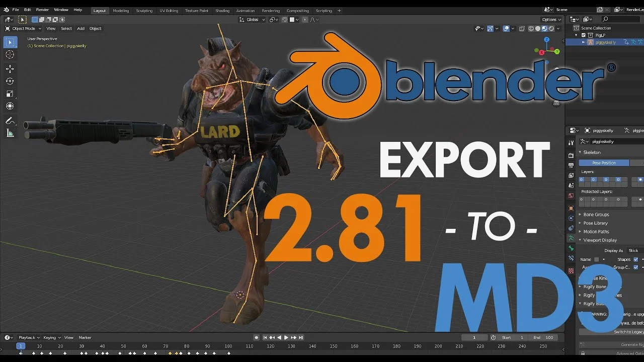Click the Pose Position button
Screen dimensions: 644x362
pos(604,163)
